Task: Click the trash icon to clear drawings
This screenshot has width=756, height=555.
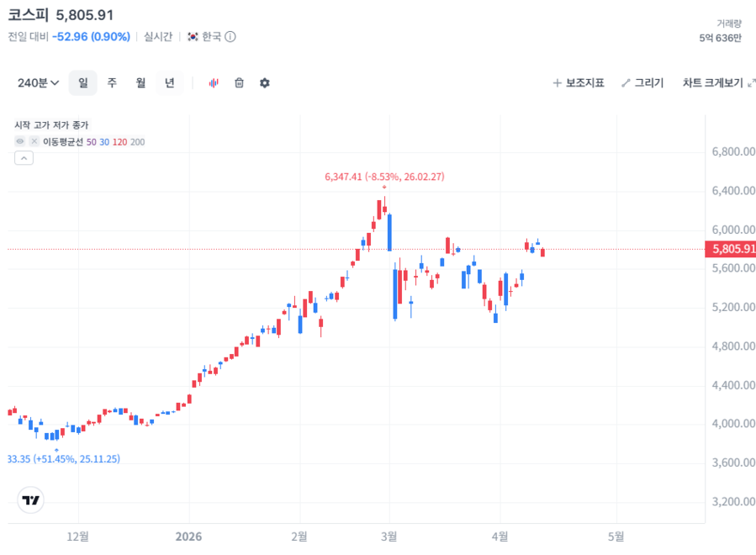Action: point(239,82)
